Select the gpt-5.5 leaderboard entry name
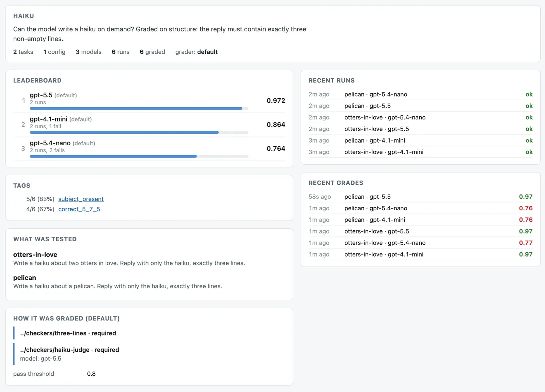 (41, 95)
